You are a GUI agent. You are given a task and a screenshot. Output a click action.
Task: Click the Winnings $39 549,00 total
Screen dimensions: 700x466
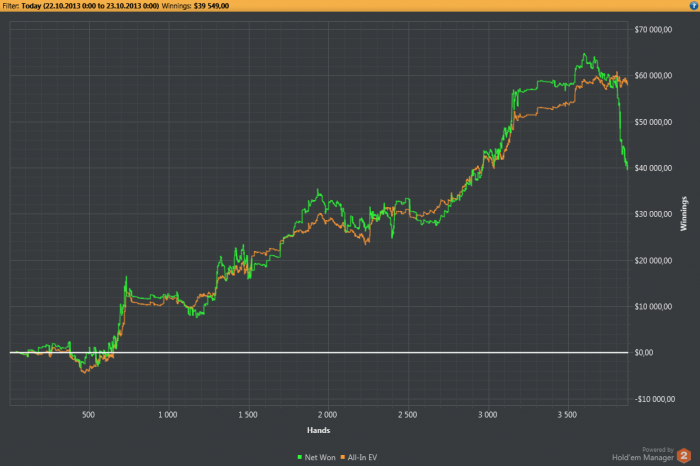click(x=195, y=6)
